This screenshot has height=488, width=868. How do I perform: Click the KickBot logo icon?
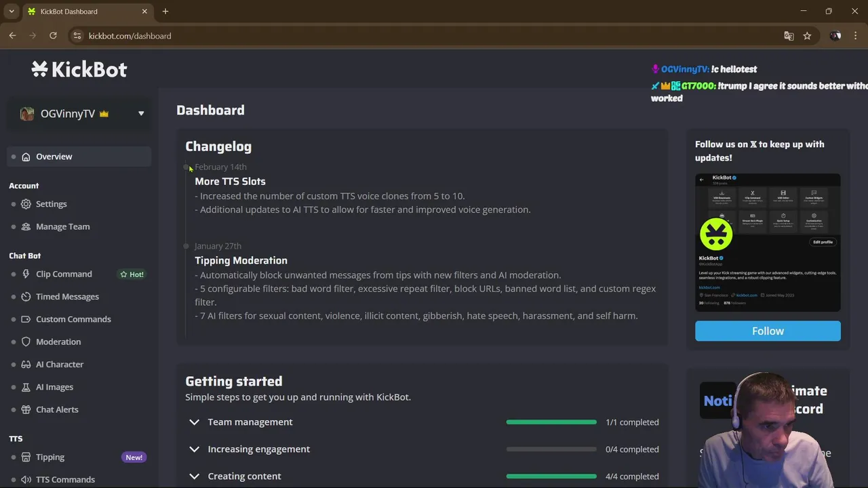40,69
